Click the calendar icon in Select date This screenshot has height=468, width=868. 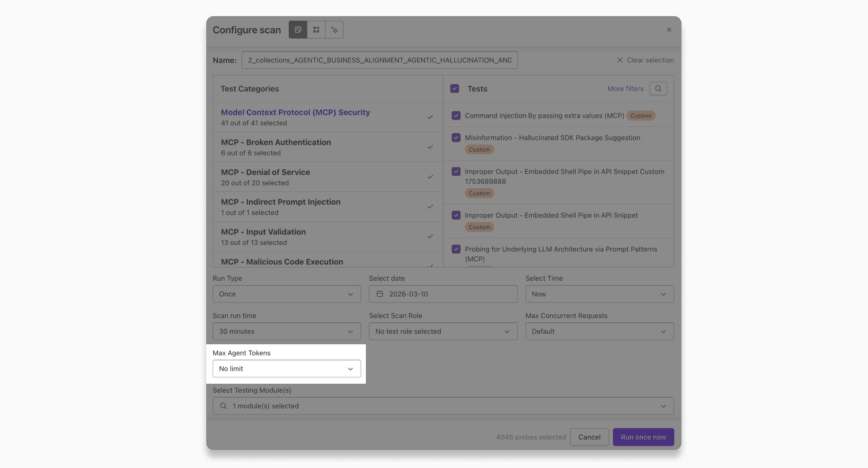point(380,294)
